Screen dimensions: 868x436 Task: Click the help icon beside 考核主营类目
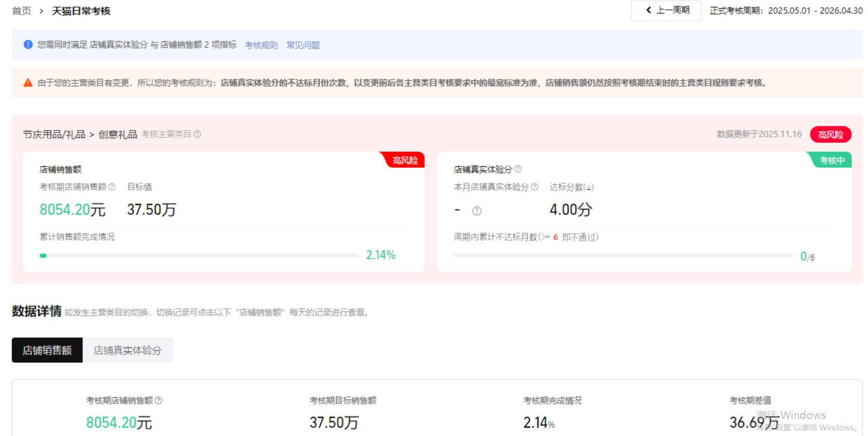[x=197, y=134]
